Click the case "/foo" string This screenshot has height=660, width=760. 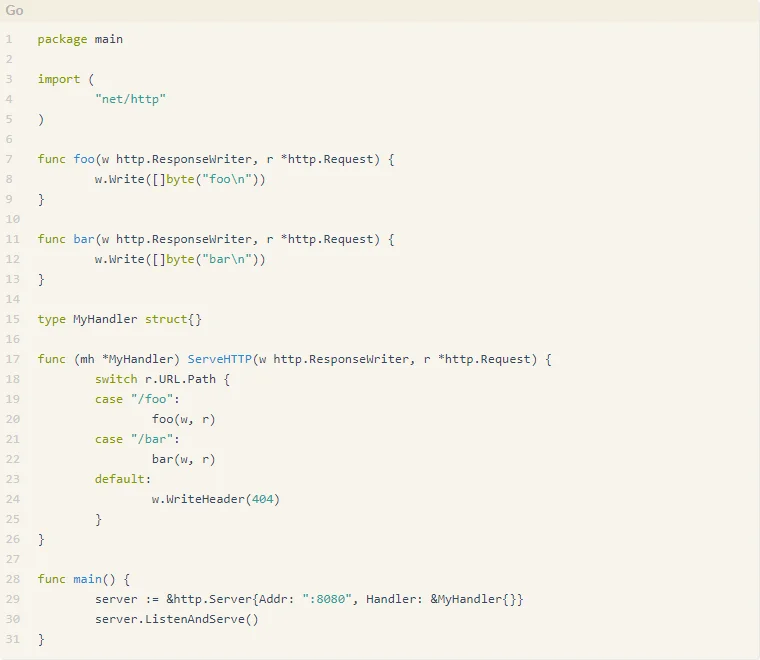(x=152, y=399)
